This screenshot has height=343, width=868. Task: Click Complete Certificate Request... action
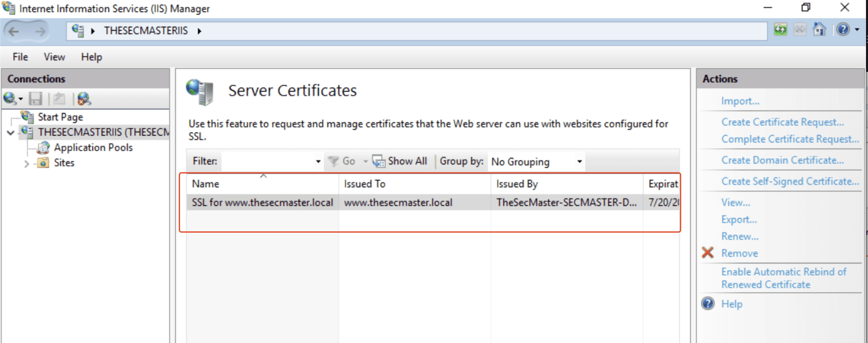coord(790,139)
